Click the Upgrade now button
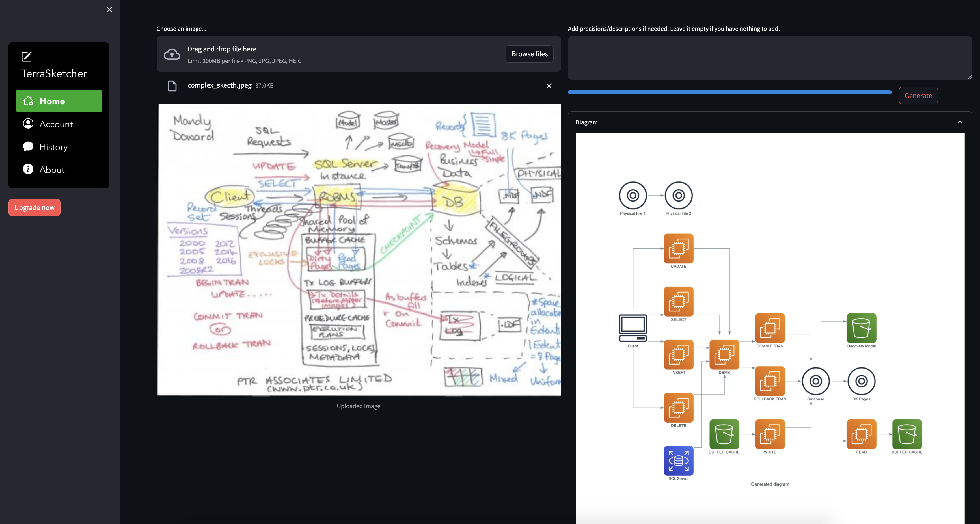The width and height of the screenshot is (980, 524). pyautogui.click(x=34, y=208)
